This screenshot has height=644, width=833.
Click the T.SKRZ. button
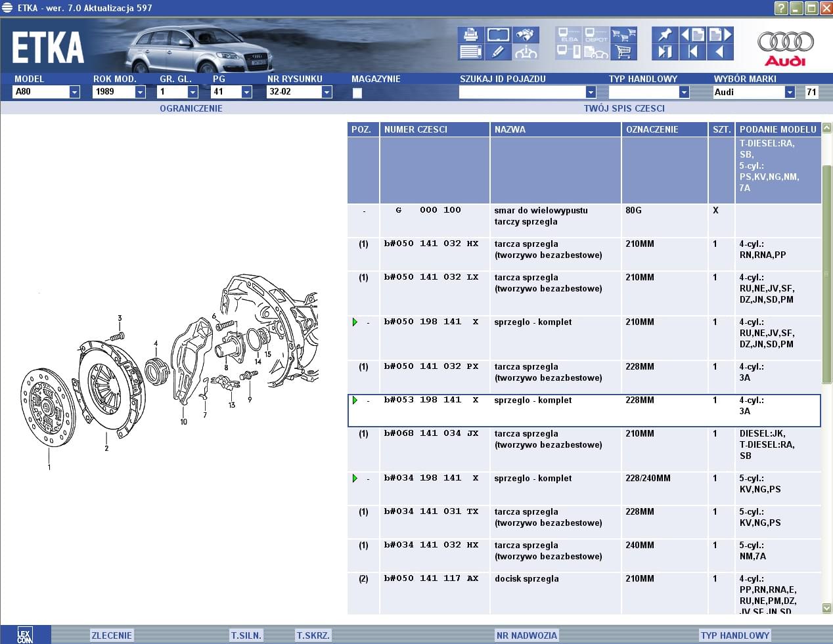tap(313, 635)
